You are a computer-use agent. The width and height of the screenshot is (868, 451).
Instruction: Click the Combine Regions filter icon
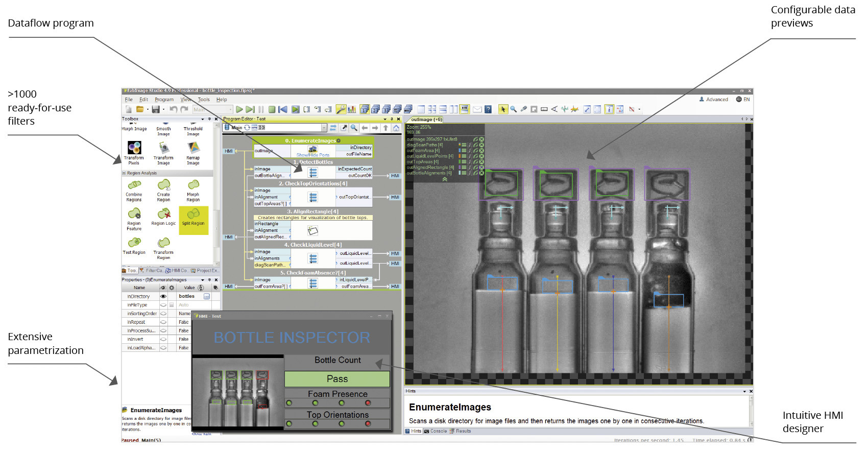[134, 185]
